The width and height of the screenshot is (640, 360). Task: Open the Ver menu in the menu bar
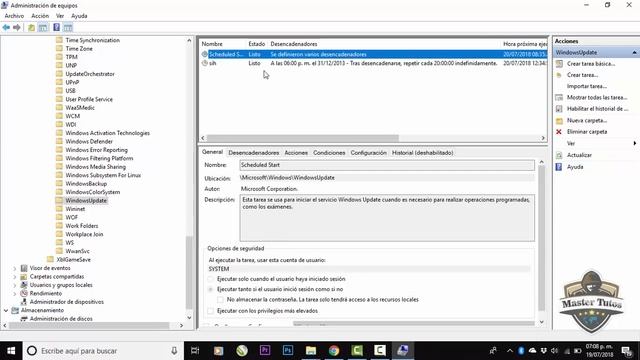[x=60, y=16]
